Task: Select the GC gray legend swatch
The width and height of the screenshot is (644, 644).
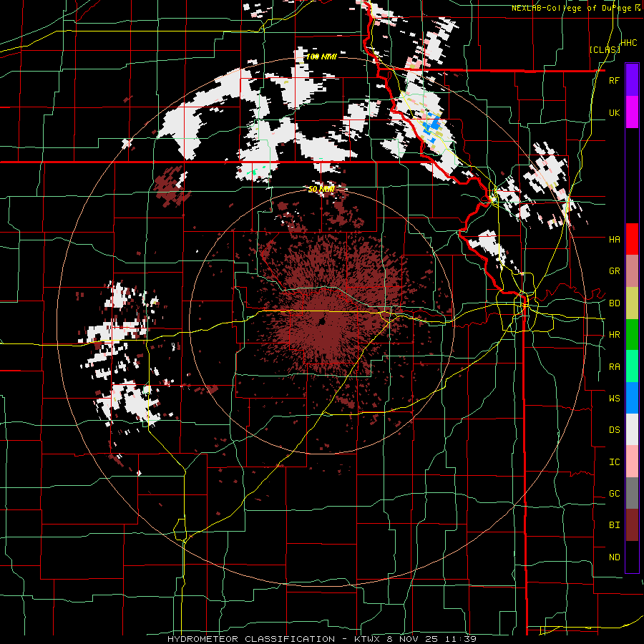Action: point(632,494)
